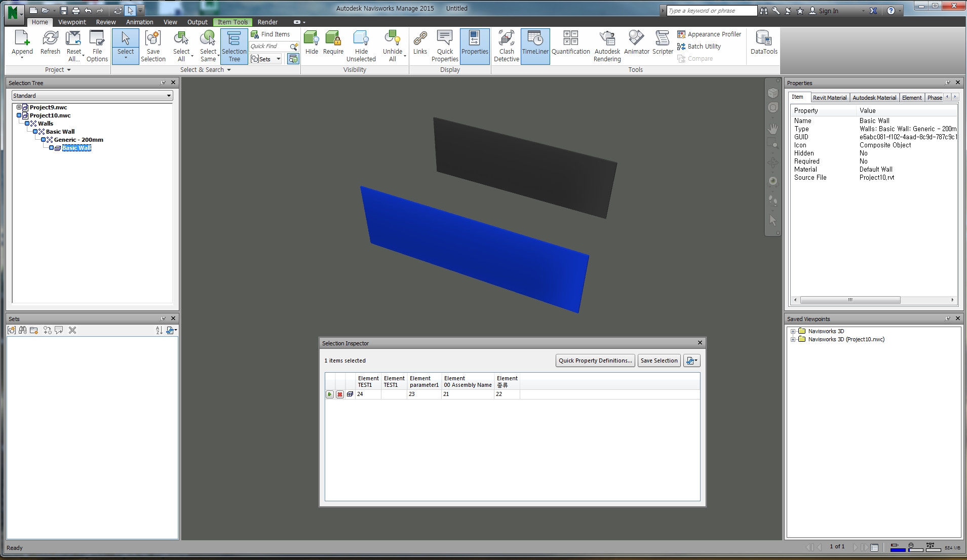Select the Unhide All tool

pos(393,46)
